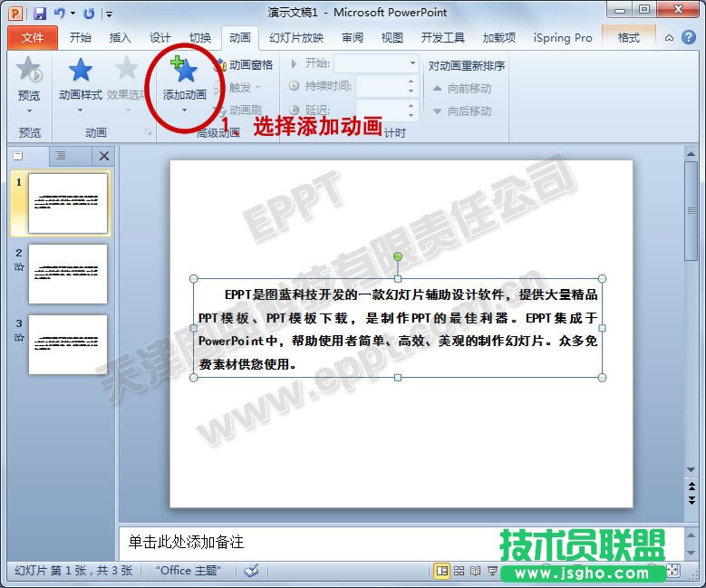The height and width of the screenshot is (588, 706).
Task: Click the 预览 star preview icon
Action: pyautogui.click(x=29, y=70)
